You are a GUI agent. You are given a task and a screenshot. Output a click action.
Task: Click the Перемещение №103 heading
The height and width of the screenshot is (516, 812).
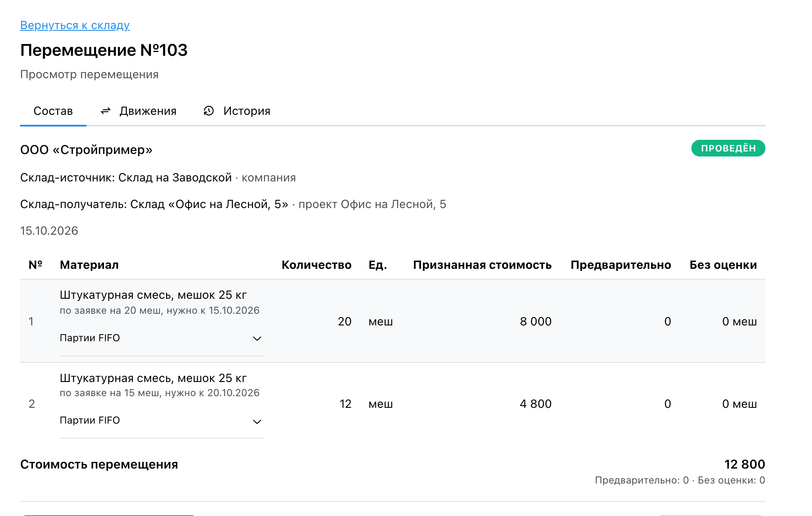(x=104, y=50)
